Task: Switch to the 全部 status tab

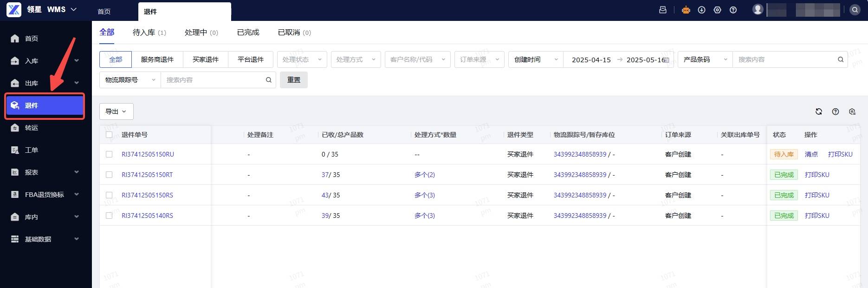Action: pyautogui.click(x=107, y=32)
